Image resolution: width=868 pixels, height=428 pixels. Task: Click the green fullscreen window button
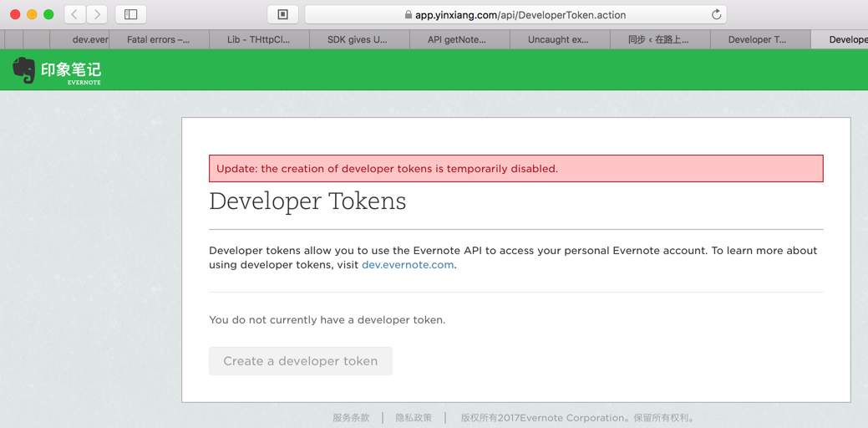[48, 14]
